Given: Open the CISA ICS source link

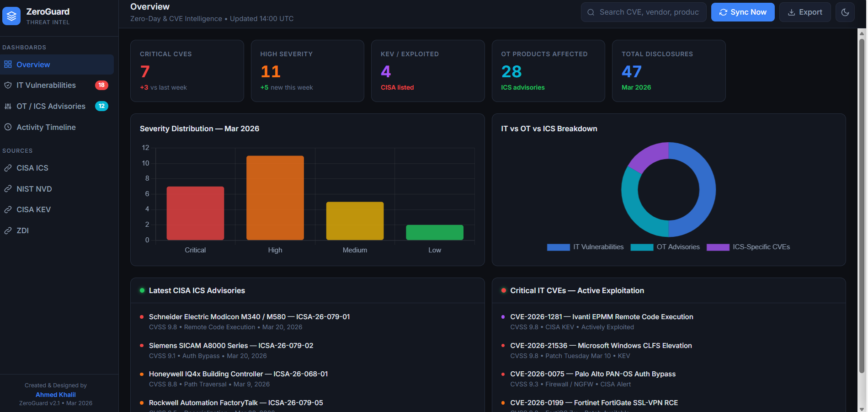Looking at the screenshot, I should (57, 168).
